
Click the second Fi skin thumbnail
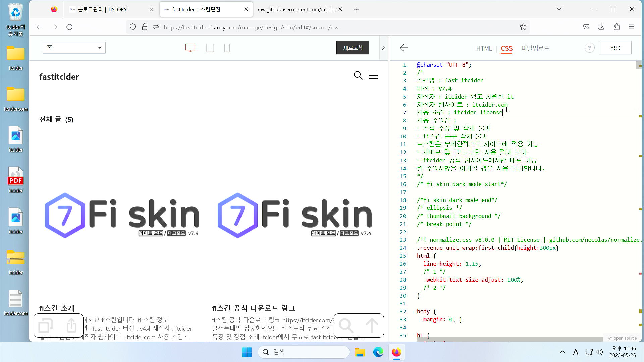295,215
